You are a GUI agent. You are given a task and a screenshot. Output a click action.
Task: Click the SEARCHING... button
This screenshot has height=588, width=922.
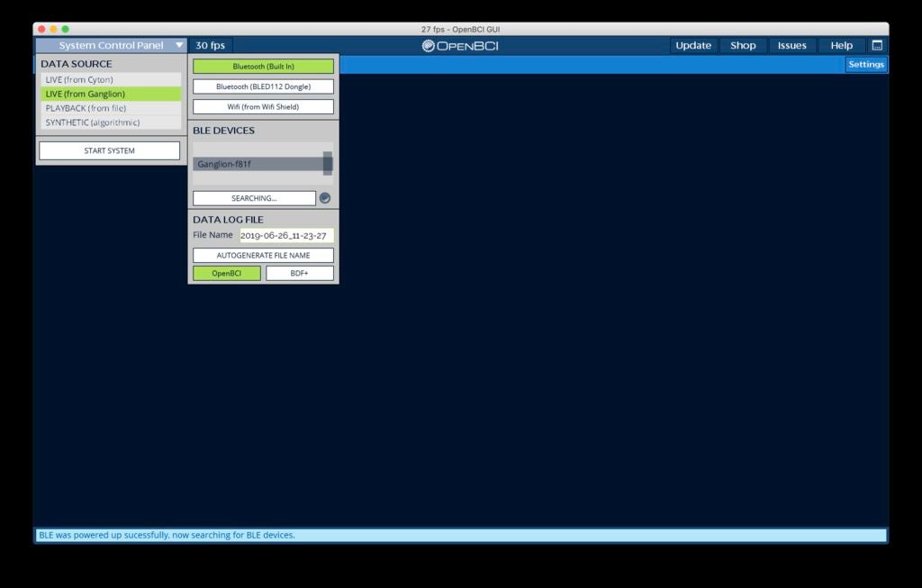click(x=254, y=198)
